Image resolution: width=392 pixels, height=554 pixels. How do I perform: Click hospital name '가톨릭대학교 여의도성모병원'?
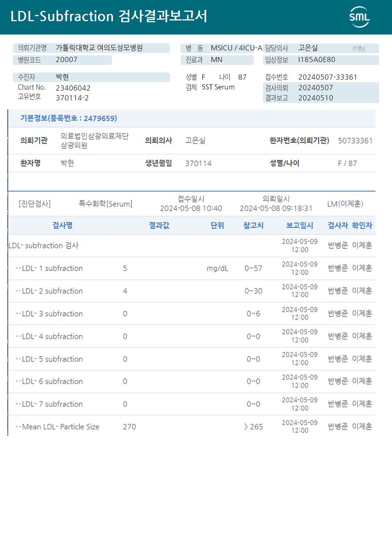coord(99,48)
